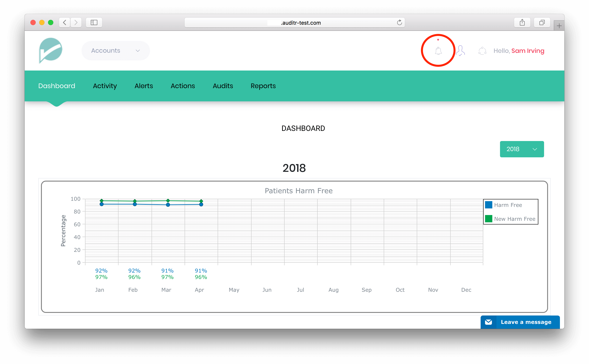The width and height of the screenshot is (589, 364).
Task: Click the February green data point
Action: tap(135, 201)
